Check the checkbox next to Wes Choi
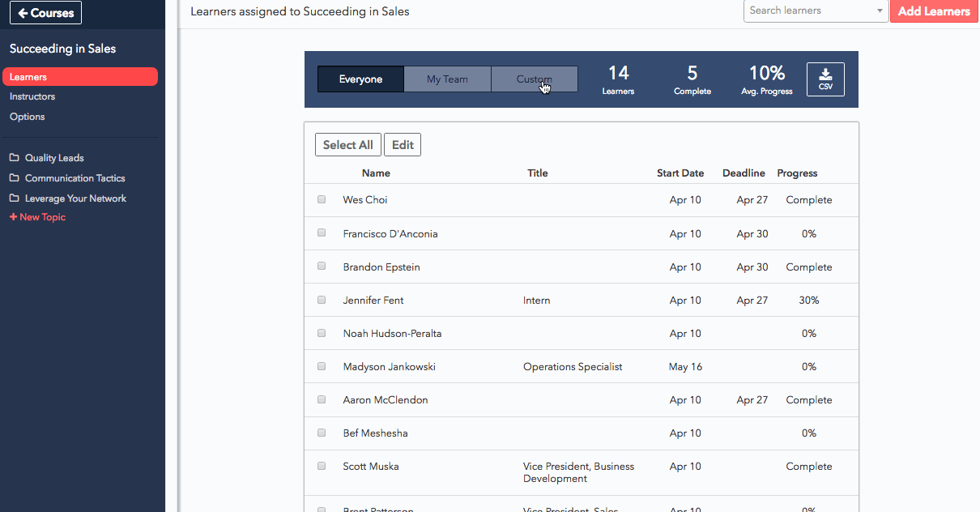Image resolution: width=980 pixels, height=512 pixels. tap(322, 198)
